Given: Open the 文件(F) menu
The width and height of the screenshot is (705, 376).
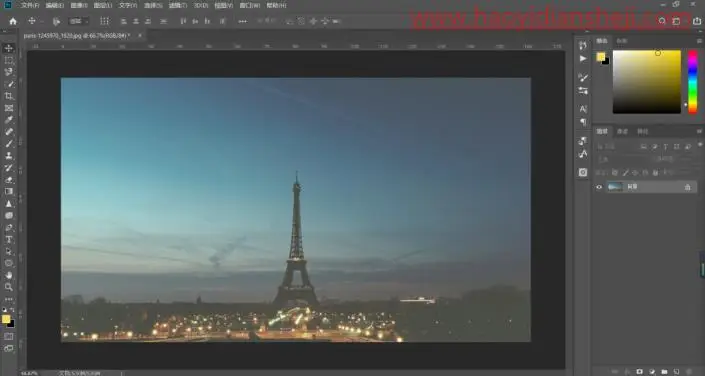Looking at the screenshot, I should 30,5.
